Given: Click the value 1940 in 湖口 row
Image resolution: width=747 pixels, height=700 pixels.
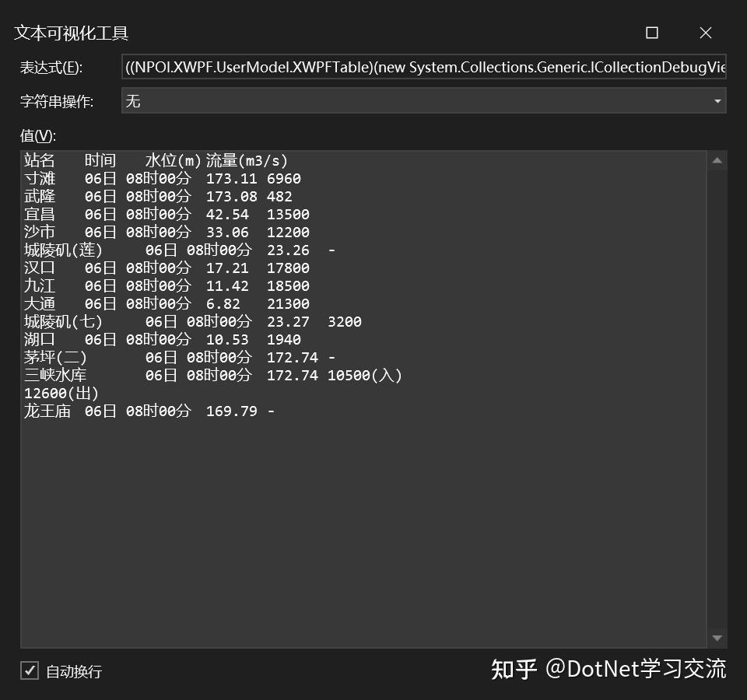Looking at the screenshot, I should 283,339.
